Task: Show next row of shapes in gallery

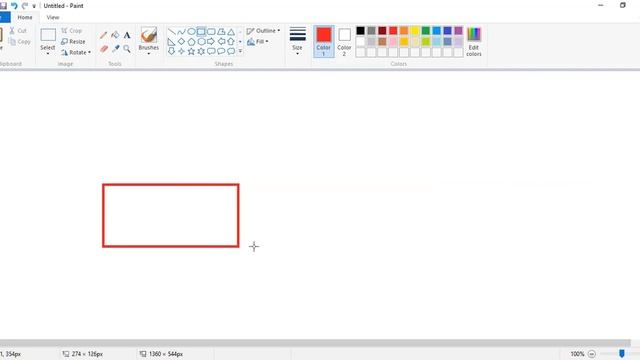Action: 240,42
